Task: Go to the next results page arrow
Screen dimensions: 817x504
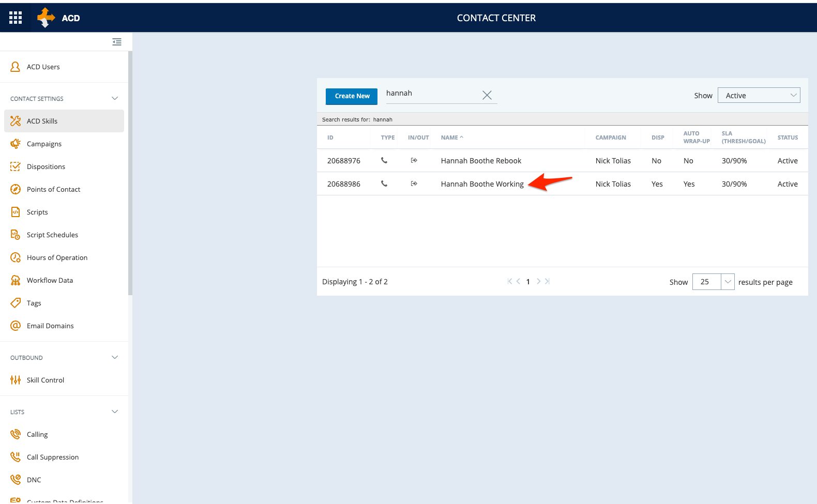Action: 538,281
